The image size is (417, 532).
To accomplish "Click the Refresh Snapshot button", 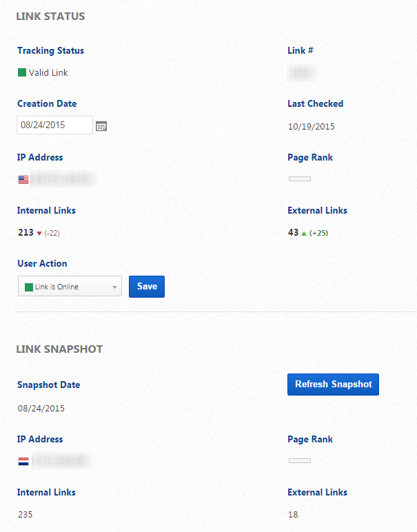I will pyautogui.click(x=333, y=385).
